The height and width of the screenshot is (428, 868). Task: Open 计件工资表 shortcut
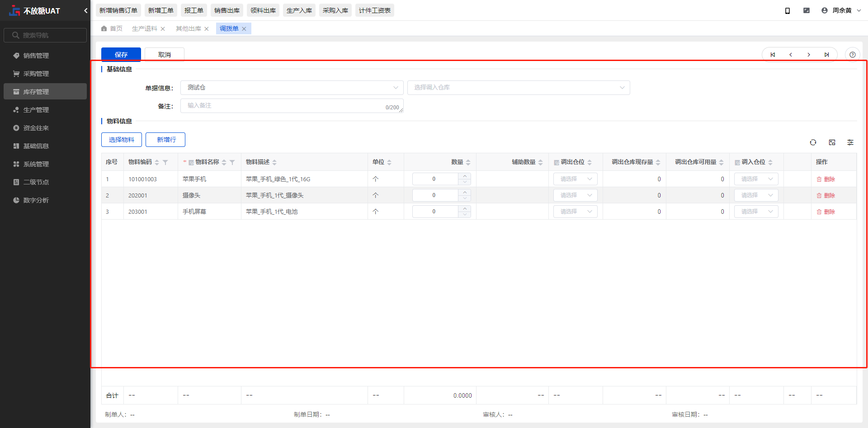tap(375, 10)
